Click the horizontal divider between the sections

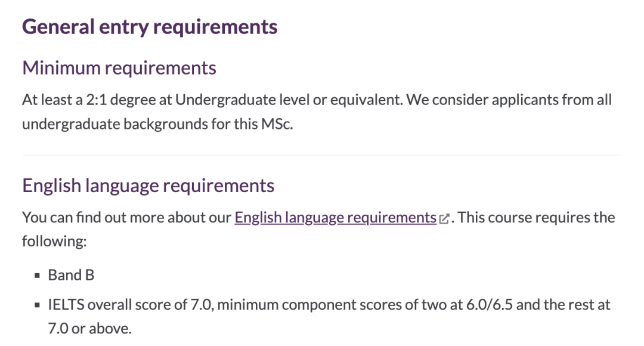tap(321, 155)
